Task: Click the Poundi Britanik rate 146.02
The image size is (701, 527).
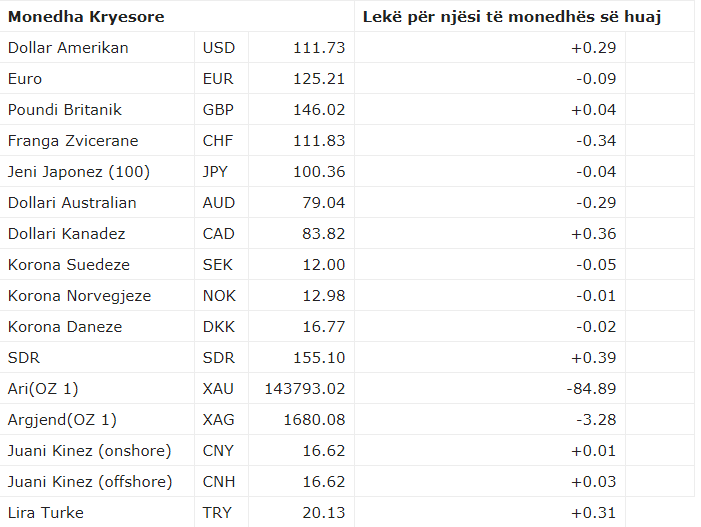Action: tap(319, 110)
